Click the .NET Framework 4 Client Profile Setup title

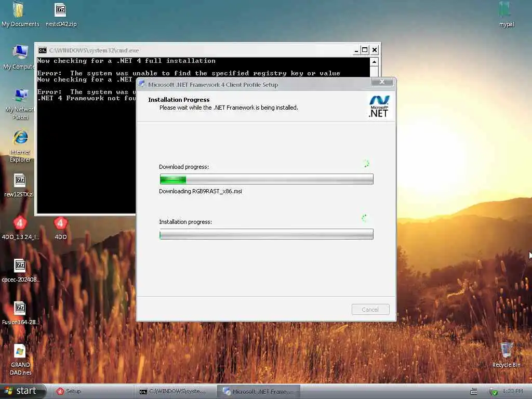coord(213,85)
